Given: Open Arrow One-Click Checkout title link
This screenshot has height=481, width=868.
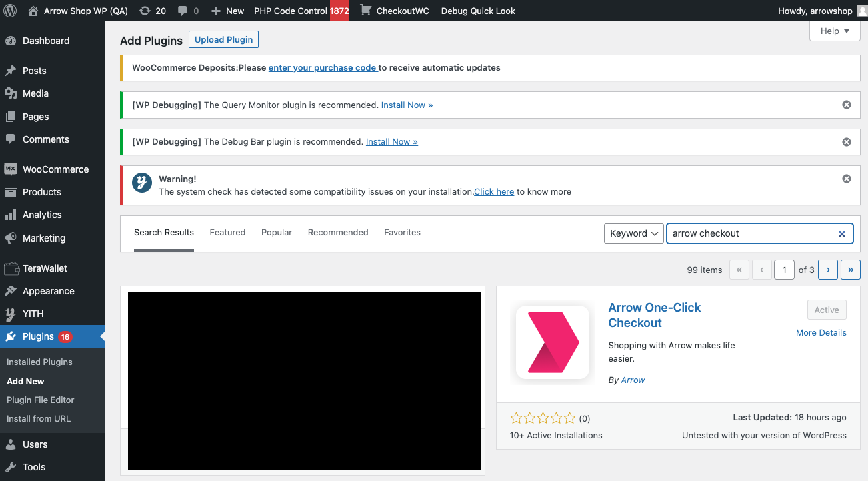Looking at the screenshot, I should point(655,315).
